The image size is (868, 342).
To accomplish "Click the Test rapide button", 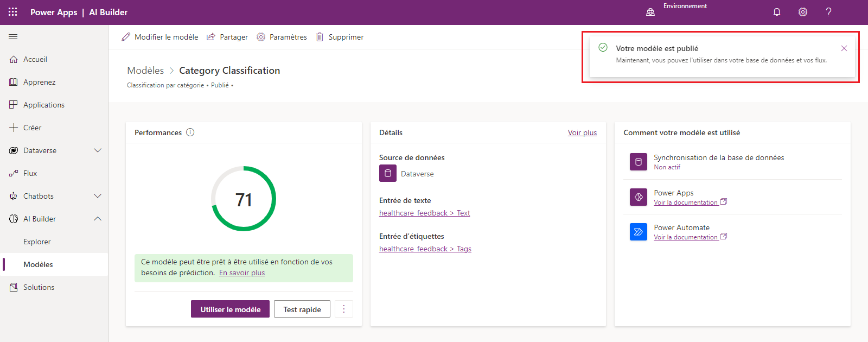I will (302, 309).
